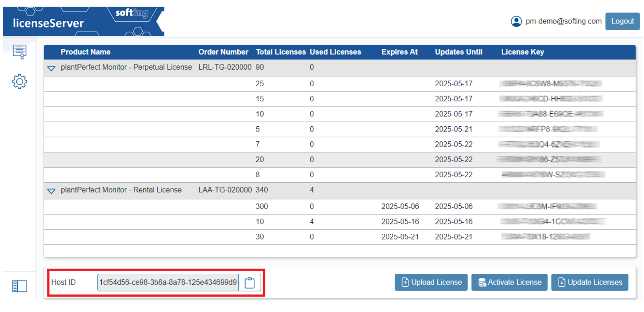Sort by Updates Until column header
The height and width of the screenshot is (312, 644).
[x=459, y=52]
